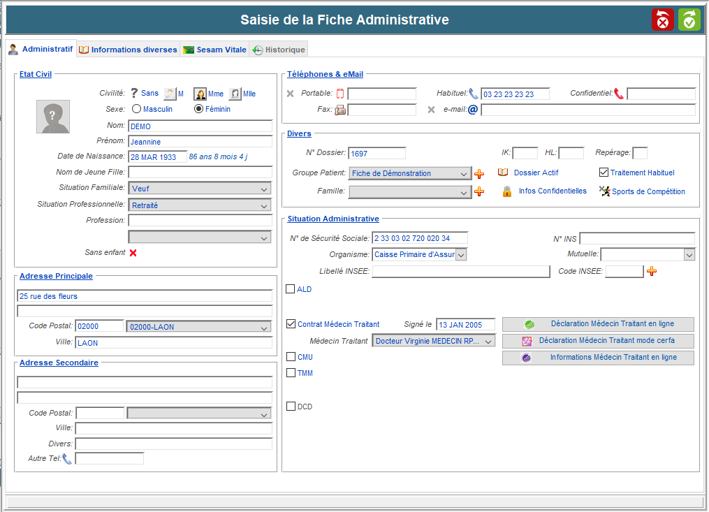Viewport: 709px width, 512px height.
Task: Click the padlock Infos Confidentielles icon
Action: coord(507,191)
